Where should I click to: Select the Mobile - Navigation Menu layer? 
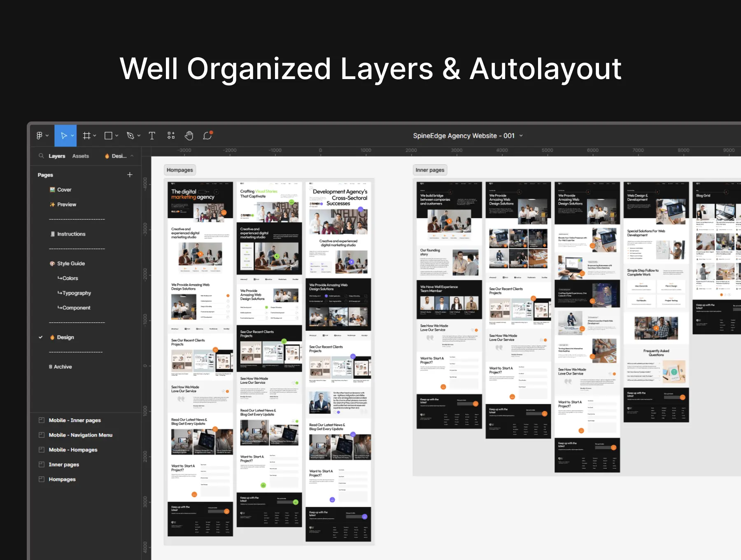(x=80, y=435)
